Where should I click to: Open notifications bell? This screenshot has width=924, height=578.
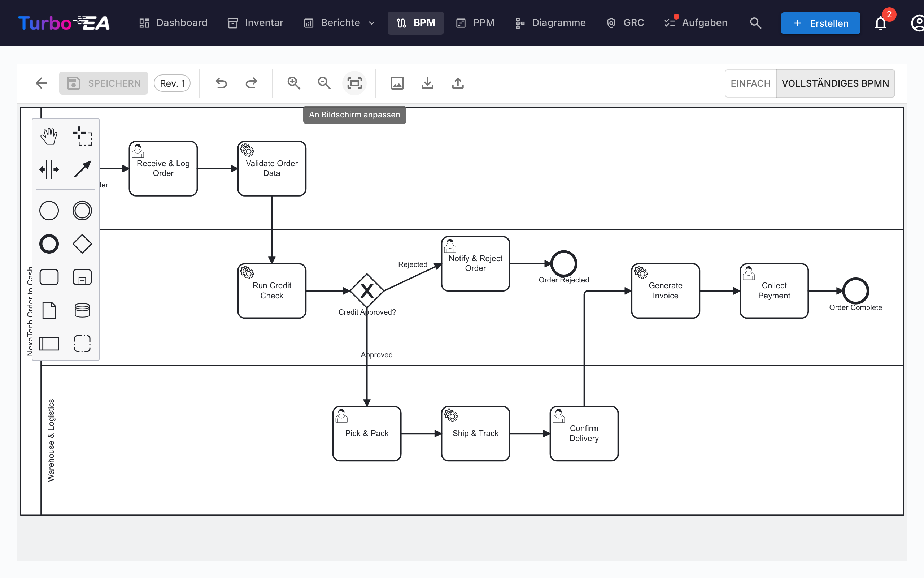880,23
